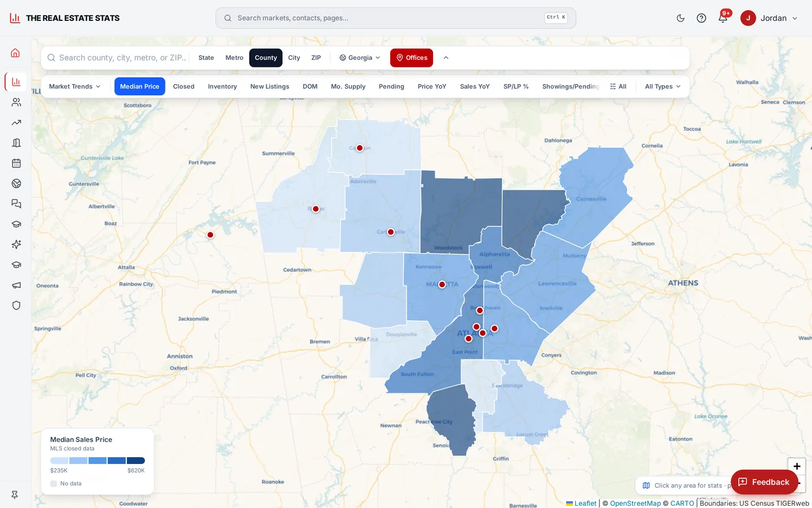This screenshot has width=812, height=508.
Task: Click the darkest navy legend swatch
Action: point(136,461)
